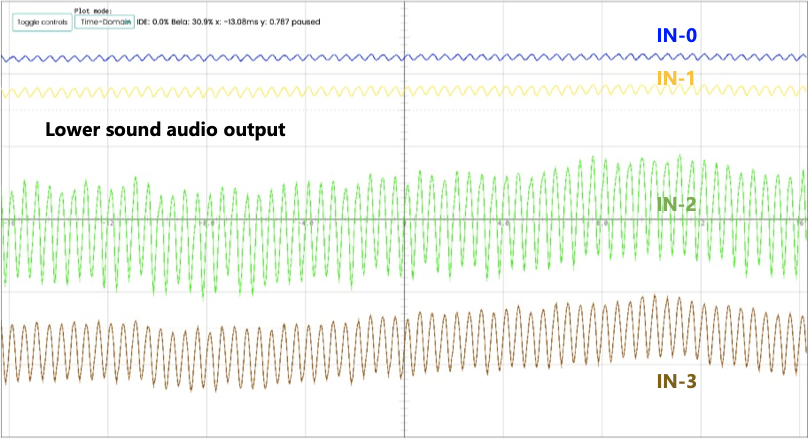Click the green IN-2 channel label

point(676,205)
